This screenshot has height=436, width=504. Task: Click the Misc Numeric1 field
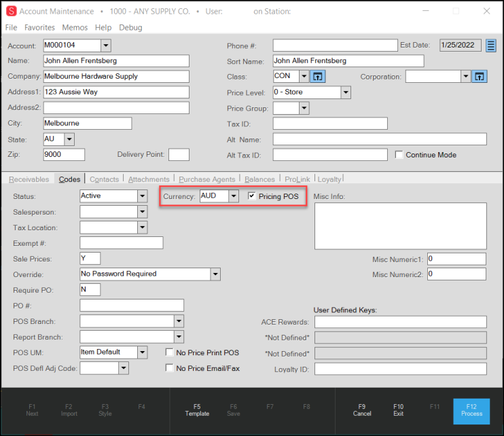click(x=456, y=259)
